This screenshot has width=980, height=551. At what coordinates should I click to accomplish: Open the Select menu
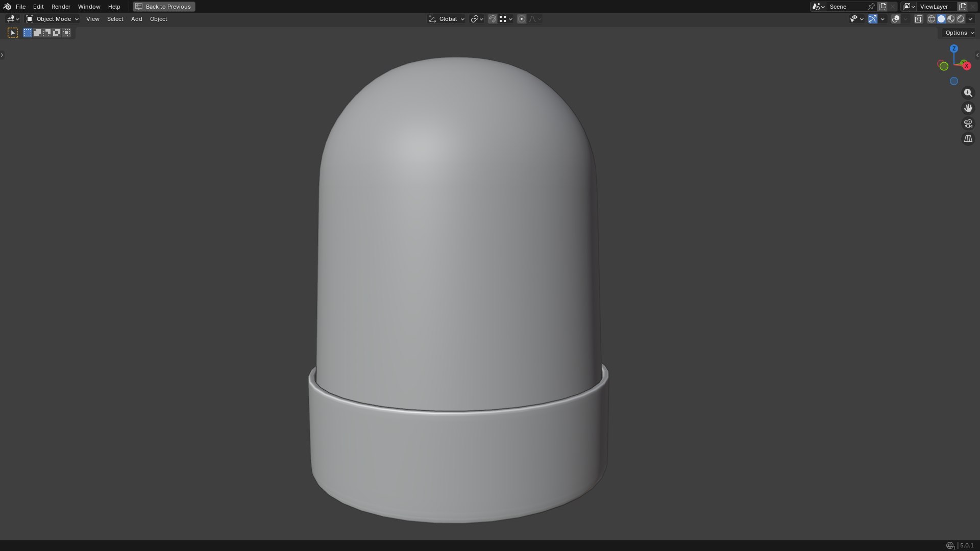(x=115, y=19)
